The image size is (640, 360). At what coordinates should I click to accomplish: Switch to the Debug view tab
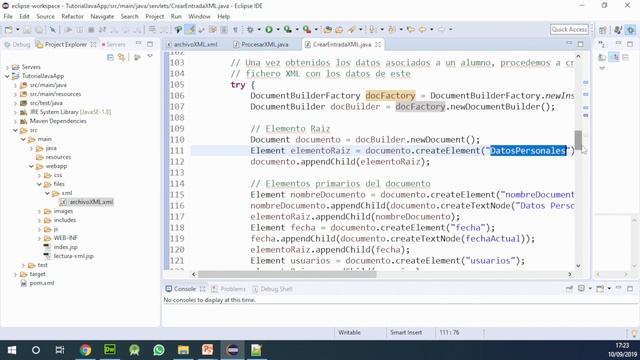pyautogui.click(x=17, y=44)
